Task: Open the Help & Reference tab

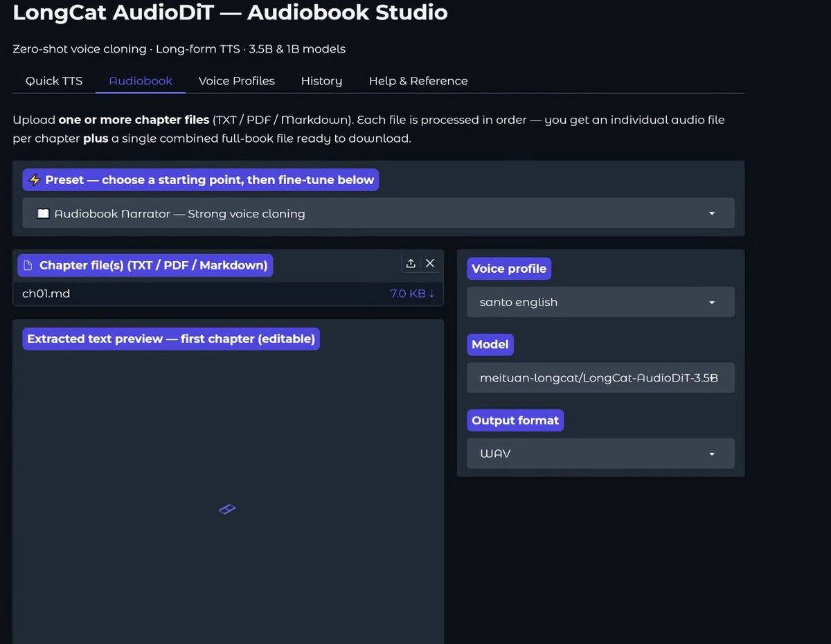Action: 418,81
